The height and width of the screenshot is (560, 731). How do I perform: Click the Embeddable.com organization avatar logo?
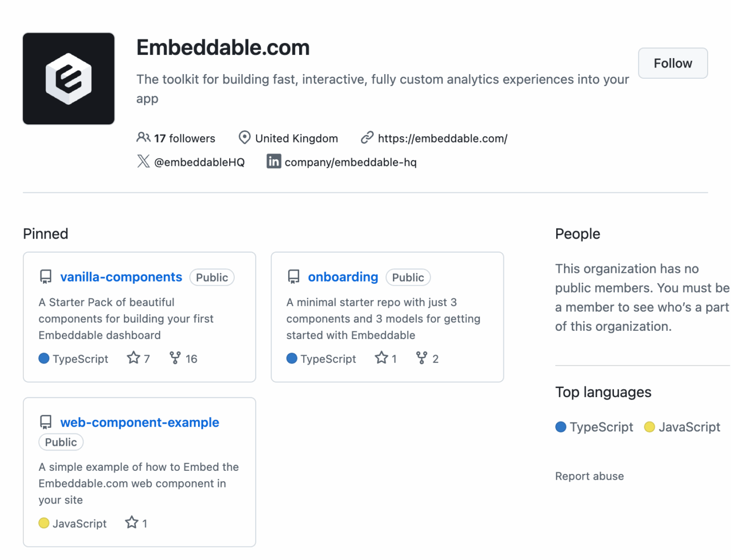pos(68,78)
